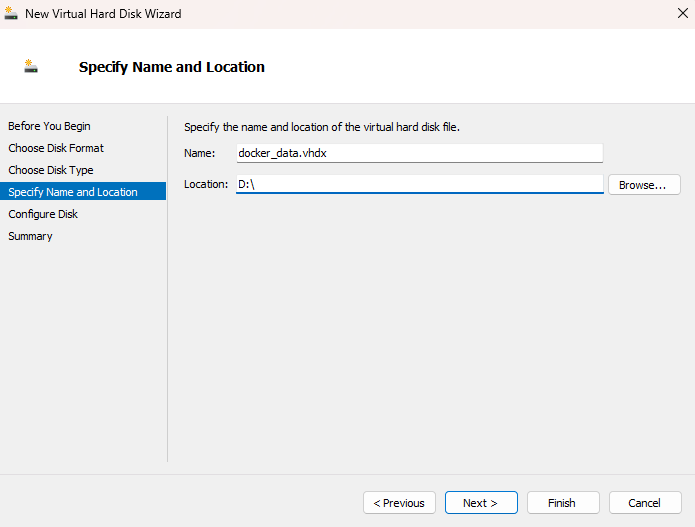Cancel the wizard
695x527 pixels.
pos(645,503)
